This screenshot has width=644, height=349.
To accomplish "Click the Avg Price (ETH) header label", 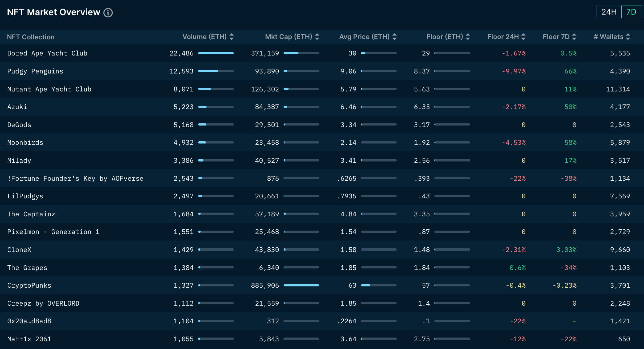I will (x=364, y=37).
